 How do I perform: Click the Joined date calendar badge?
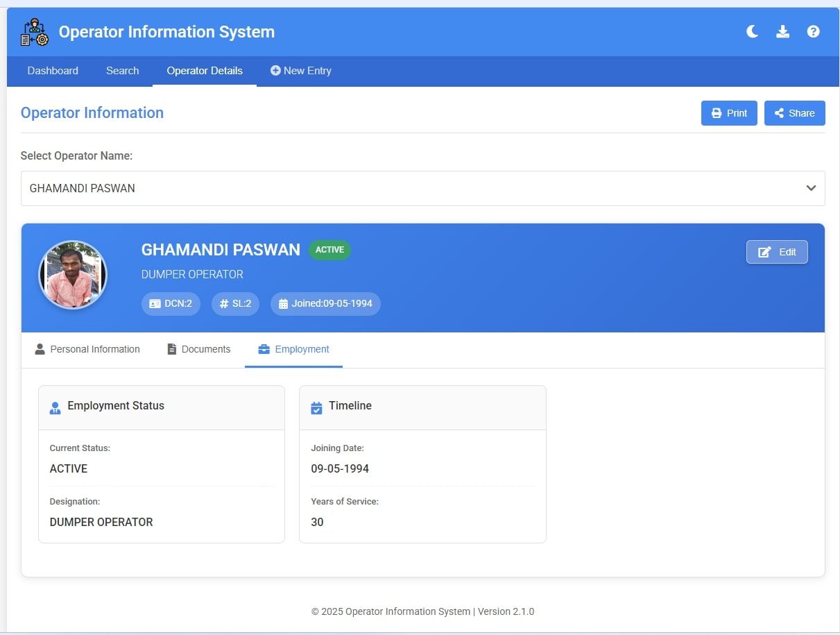click(325, 304)
